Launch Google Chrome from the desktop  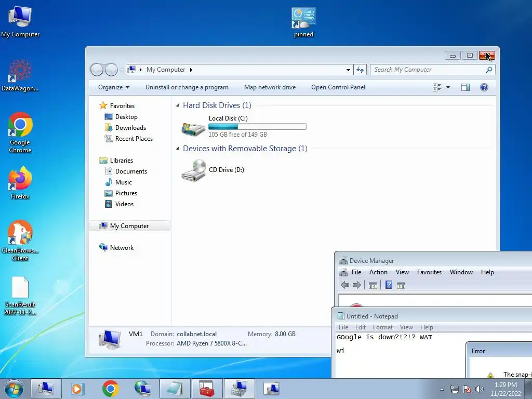pos(20,132)
